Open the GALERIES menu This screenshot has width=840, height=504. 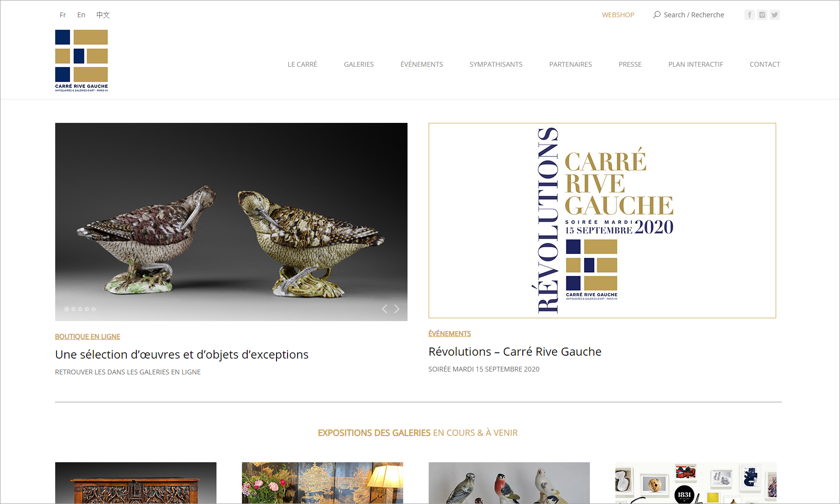(359, 64)
